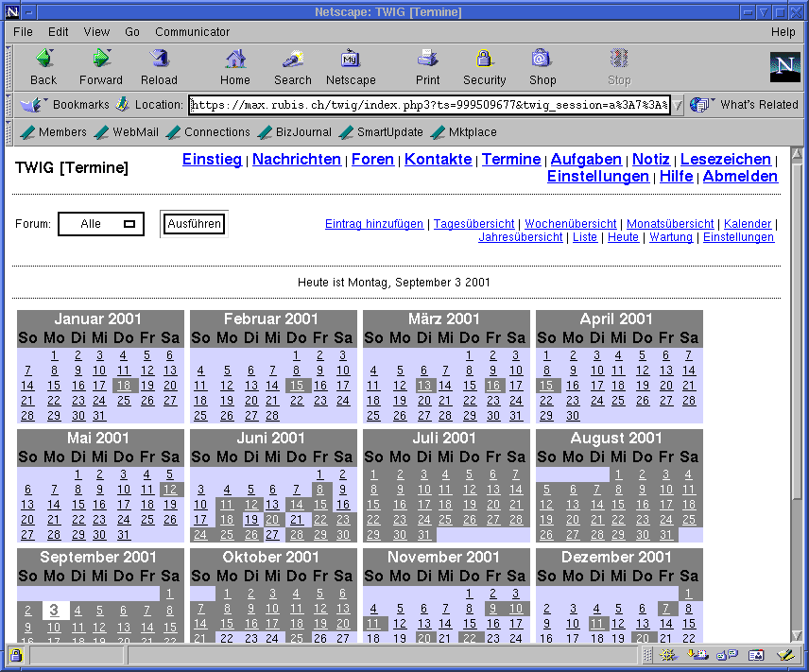
Task: Open the Communicator menu
Action: (192, 31)
